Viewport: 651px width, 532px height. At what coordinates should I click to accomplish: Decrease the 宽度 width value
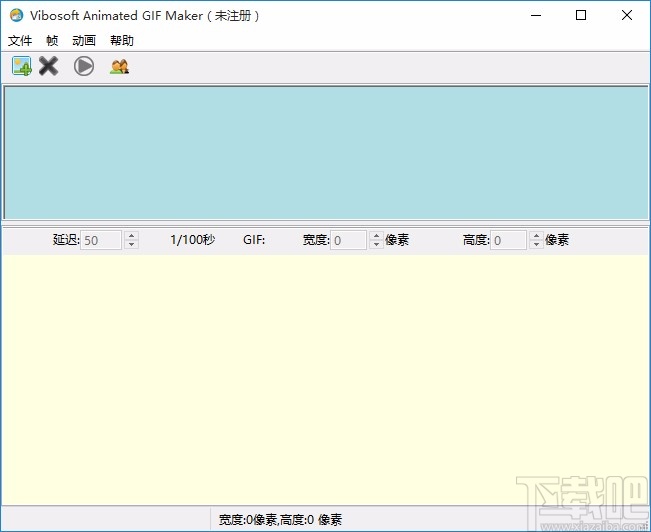tap(376, 245)
